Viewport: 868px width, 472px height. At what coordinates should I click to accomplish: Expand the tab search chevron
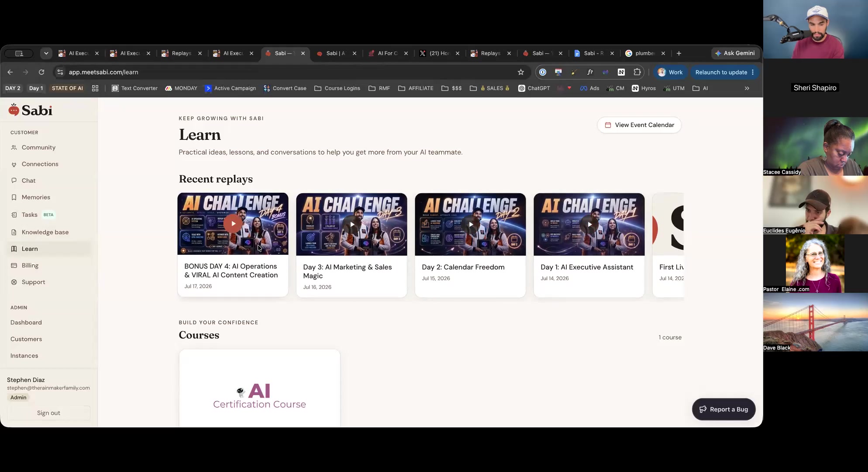click(x=46, y=53)
